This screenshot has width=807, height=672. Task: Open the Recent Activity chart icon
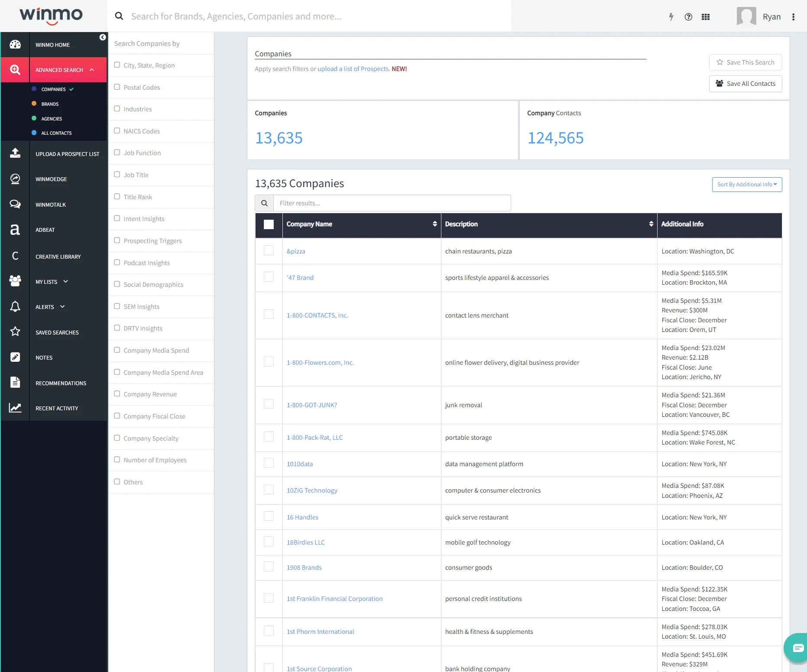pos(15,408)
